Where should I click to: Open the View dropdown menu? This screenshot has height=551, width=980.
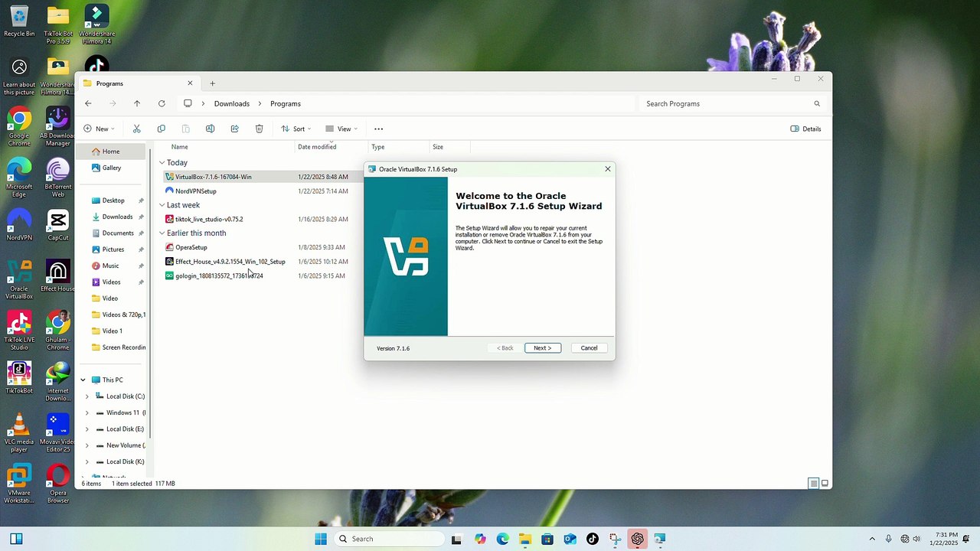341,129
